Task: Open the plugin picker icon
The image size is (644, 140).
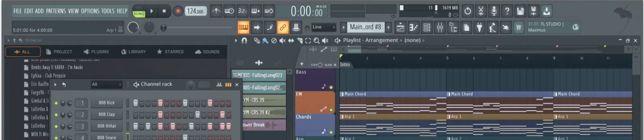Action: [x=480, y=27]
